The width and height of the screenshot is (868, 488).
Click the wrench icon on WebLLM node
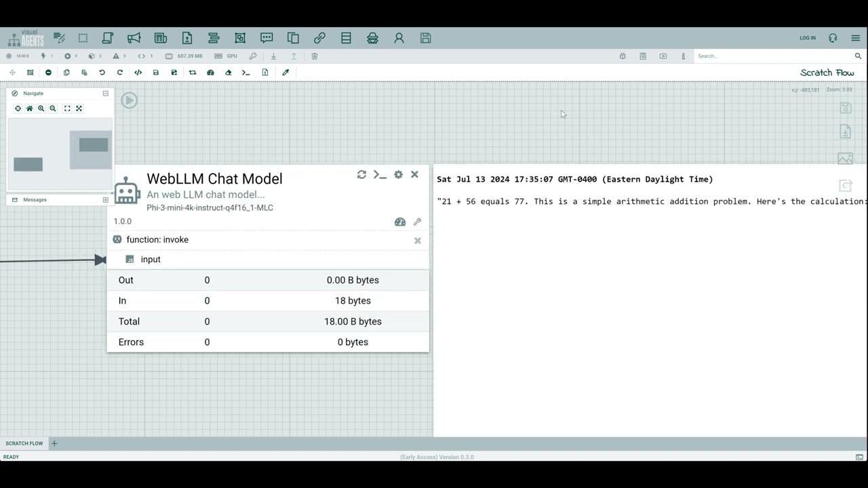pyautogui.click(x=417, y=222)
